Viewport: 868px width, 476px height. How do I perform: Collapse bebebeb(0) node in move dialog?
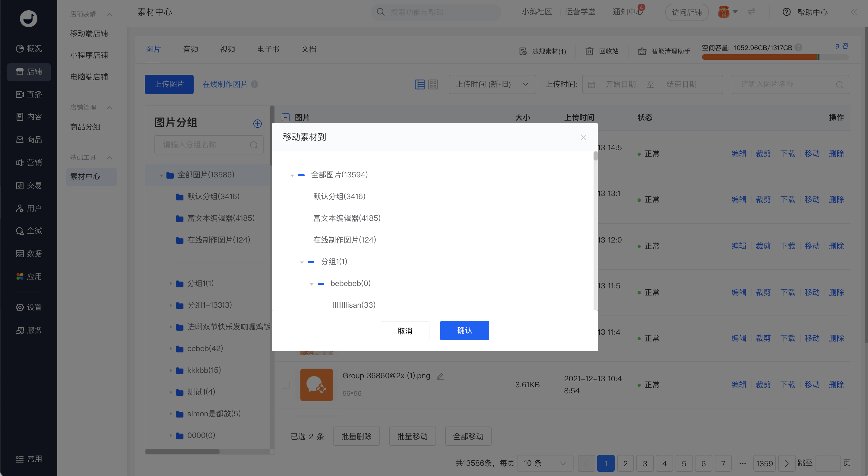click(312, 284)
